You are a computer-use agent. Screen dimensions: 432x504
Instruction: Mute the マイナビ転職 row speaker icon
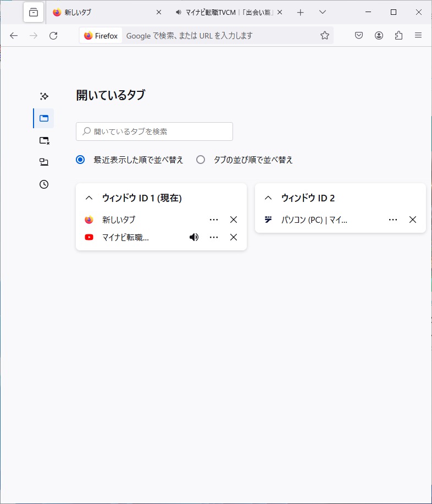click(x=194, y=237)
